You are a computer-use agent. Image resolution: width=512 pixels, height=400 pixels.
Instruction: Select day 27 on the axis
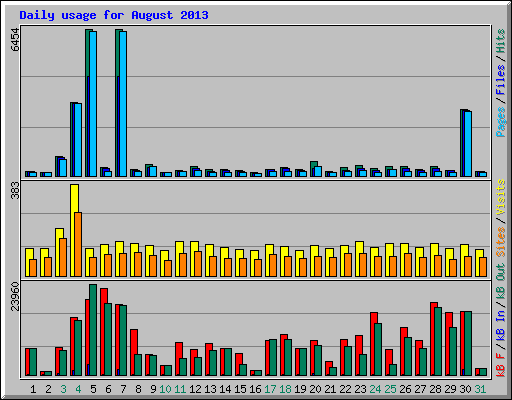pos(420,389)
